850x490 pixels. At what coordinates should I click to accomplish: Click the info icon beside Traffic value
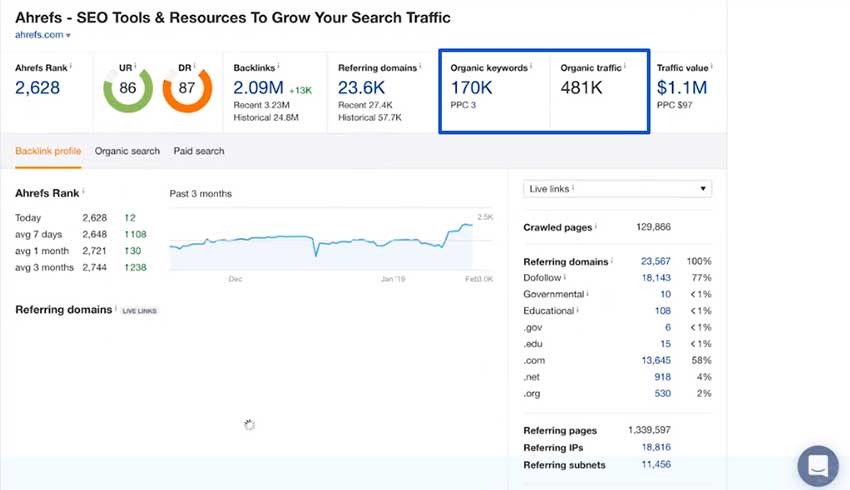(x=711, y=66)
